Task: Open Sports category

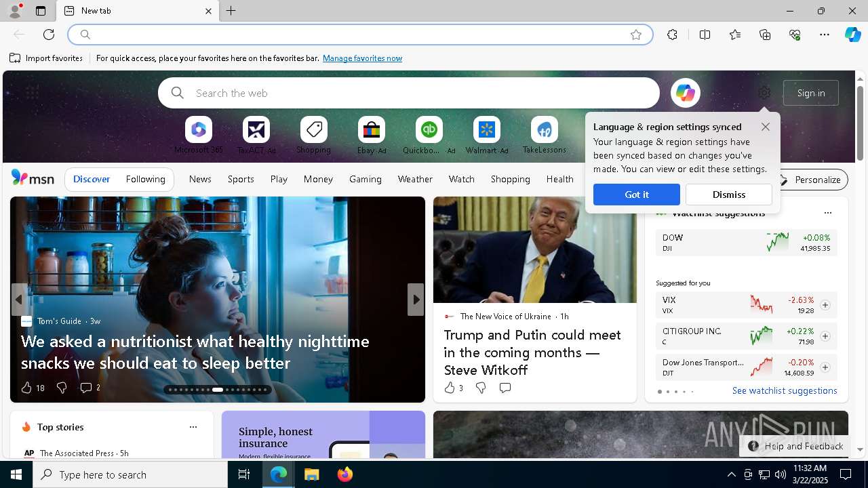Action: point(241,179)
